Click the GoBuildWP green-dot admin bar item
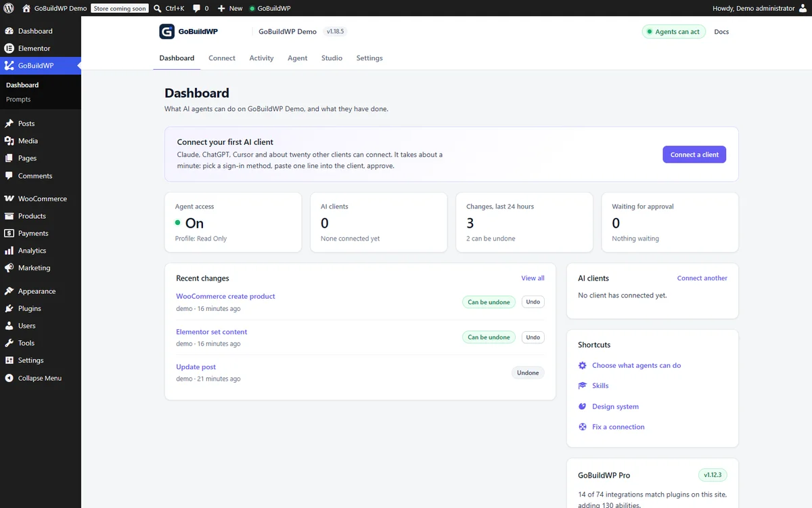 click(270, 9)
